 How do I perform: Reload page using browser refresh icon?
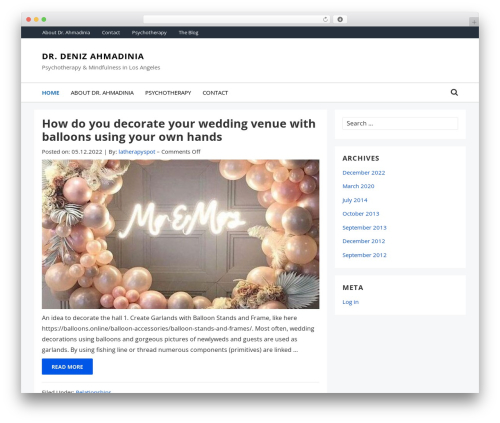325,20
